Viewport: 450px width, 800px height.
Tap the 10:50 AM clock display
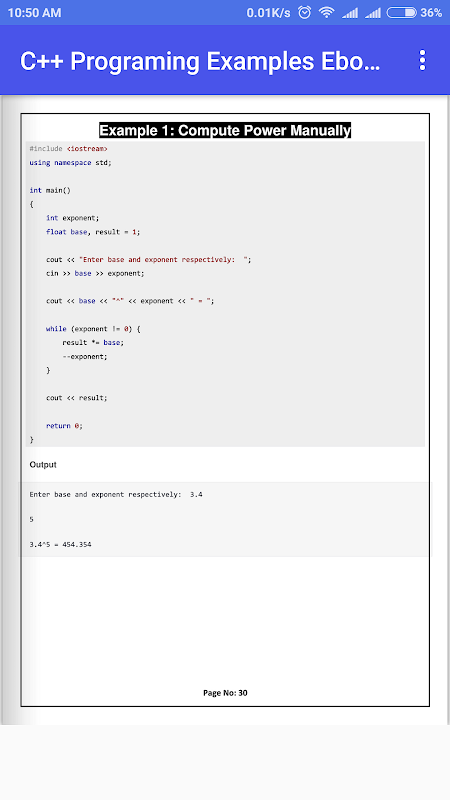(35, 13)
